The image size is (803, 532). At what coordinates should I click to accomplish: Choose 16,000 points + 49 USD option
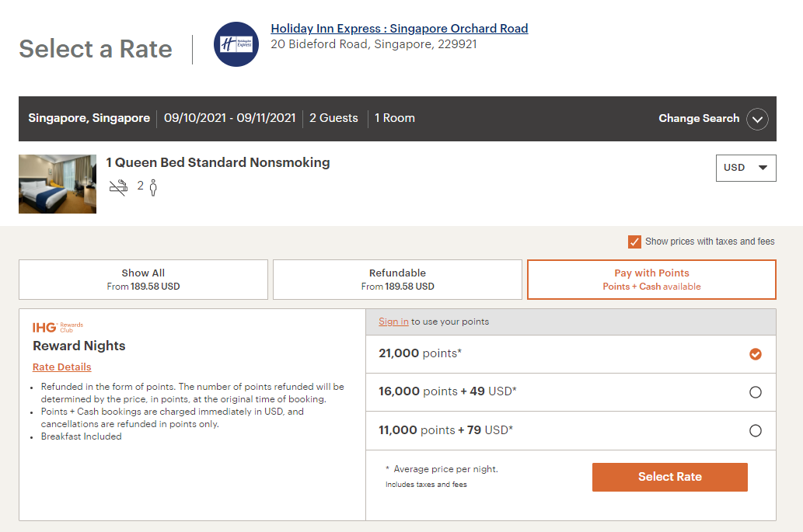756,392
